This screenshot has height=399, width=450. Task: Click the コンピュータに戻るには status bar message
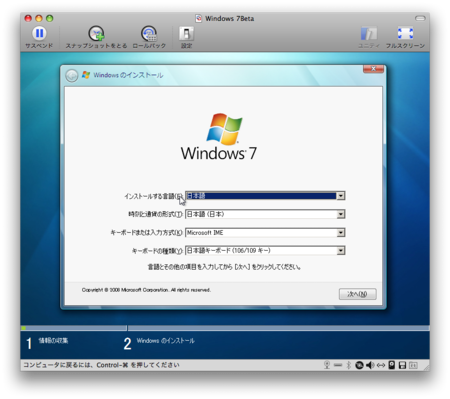pos(101,365)
